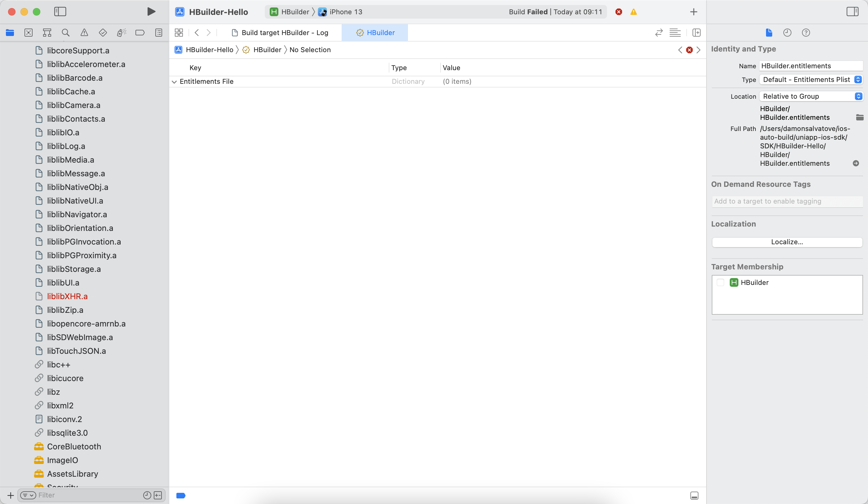Check HBuilder target membership checkbox
Screen dimensions: 868x504
[x=720, y=282]
